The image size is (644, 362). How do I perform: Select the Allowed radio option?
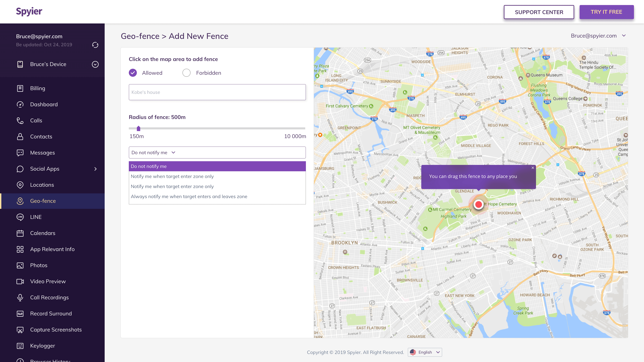coord(133,73)
